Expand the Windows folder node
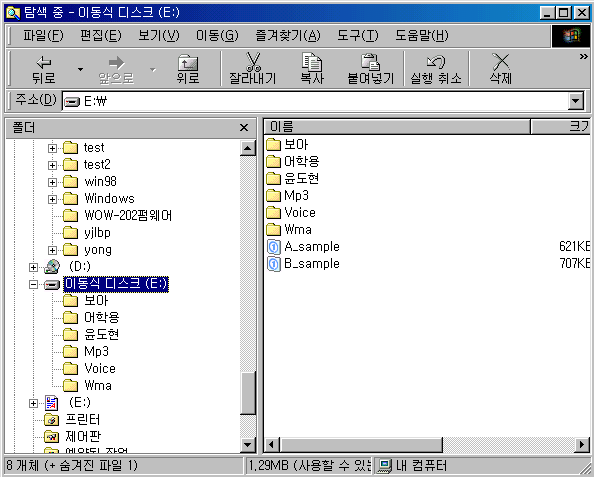594x477 pixels. tap(52, 199)
